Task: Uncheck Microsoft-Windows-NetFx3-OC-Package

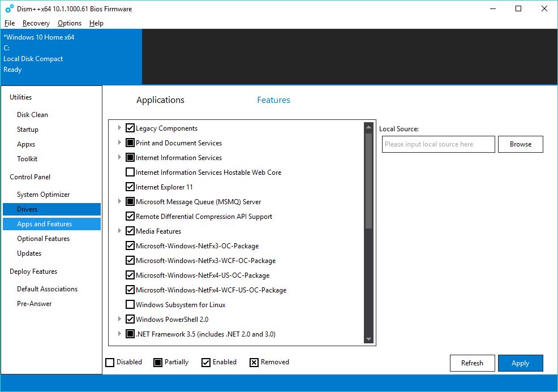Action: pos(130,246)
